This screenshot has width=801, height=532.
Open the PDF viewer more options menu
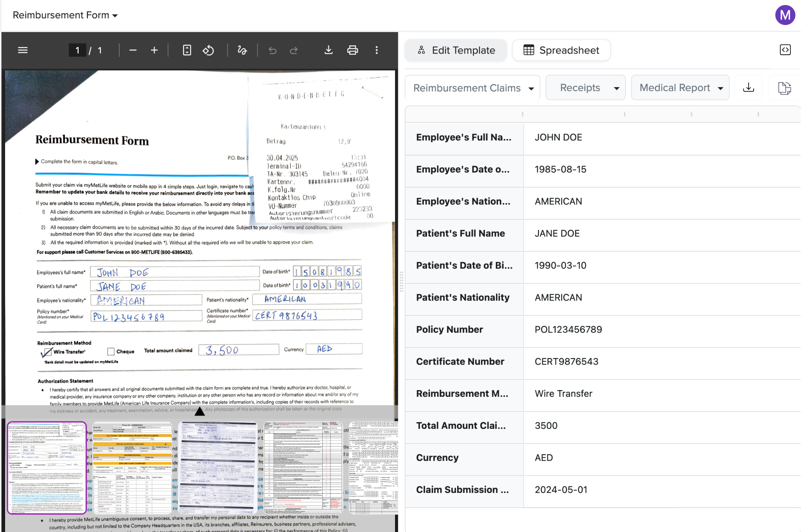[377, 50]
